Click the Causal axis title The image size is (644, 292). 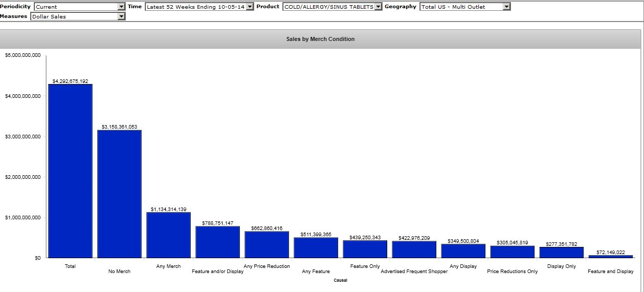[340, 280]
